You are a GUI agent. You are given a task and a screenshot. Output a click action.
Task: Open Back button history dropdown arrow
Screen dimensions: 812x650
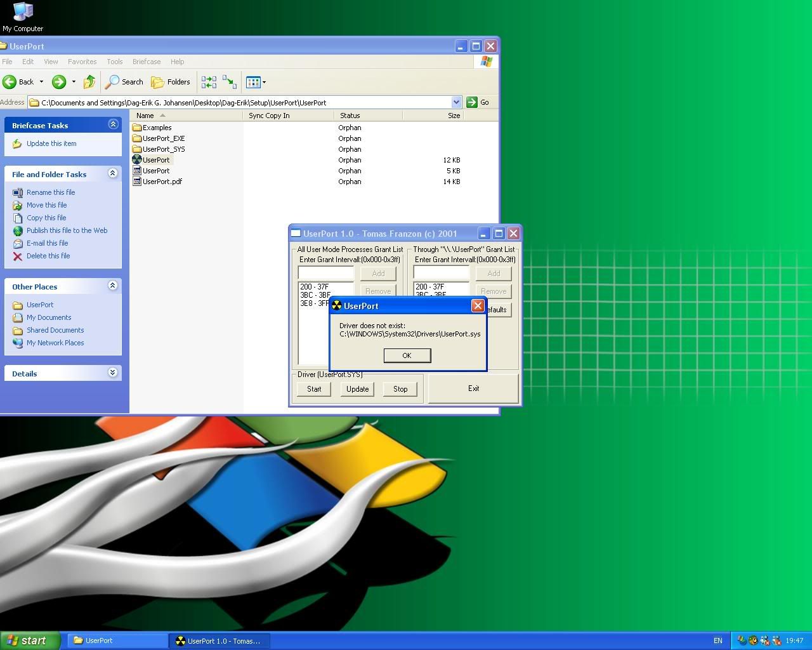(x=41, y=82)
